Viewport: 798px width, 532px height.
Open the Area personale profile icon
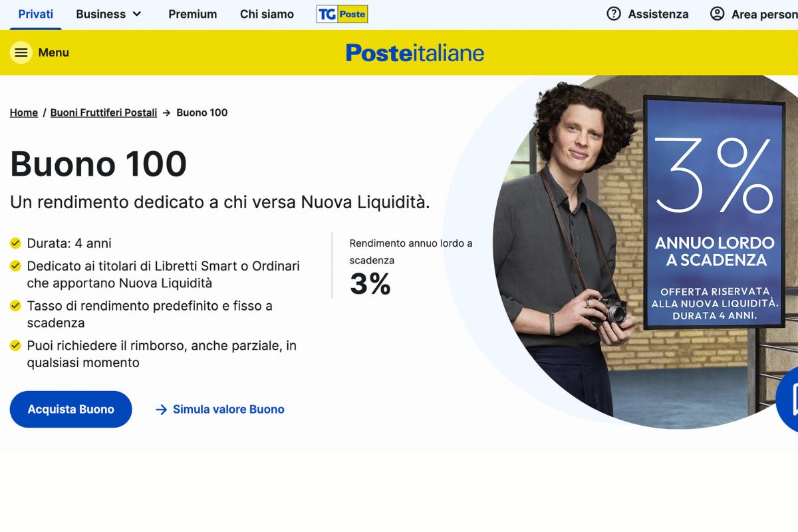(717, 14)
